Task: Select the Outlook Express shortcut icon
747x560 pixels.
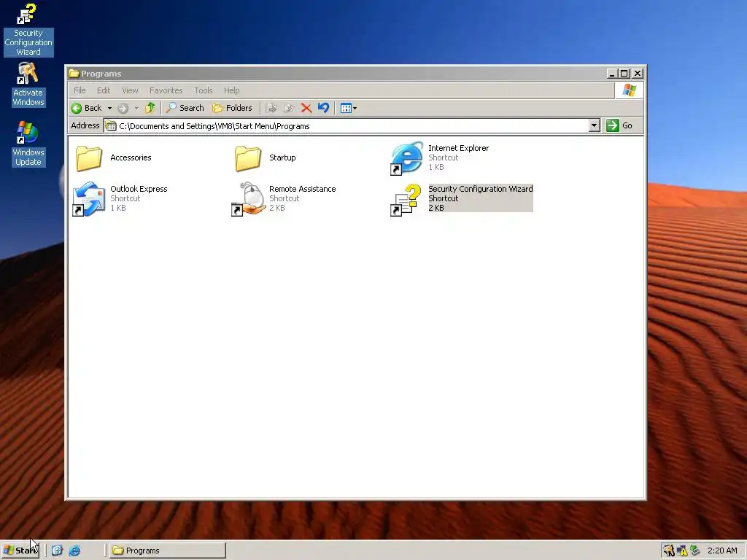Action: (x=88, y=199)
